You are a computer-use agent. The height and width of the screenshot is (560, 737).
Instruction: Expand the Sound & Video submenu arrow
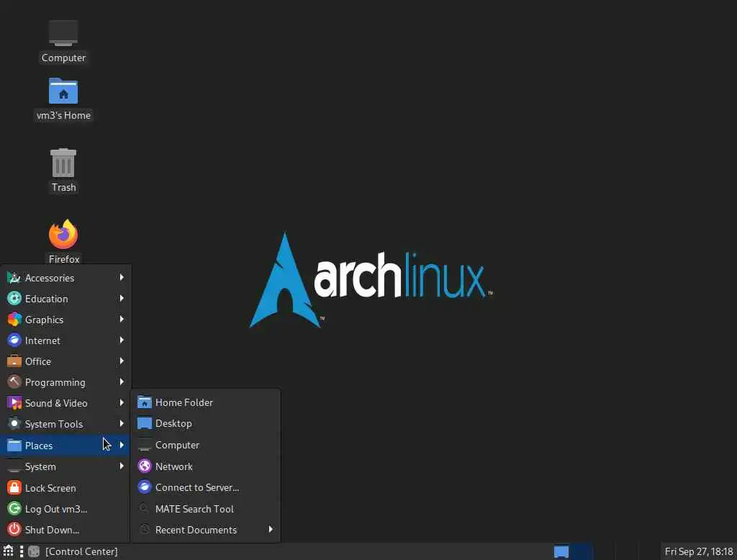point(122,402)
